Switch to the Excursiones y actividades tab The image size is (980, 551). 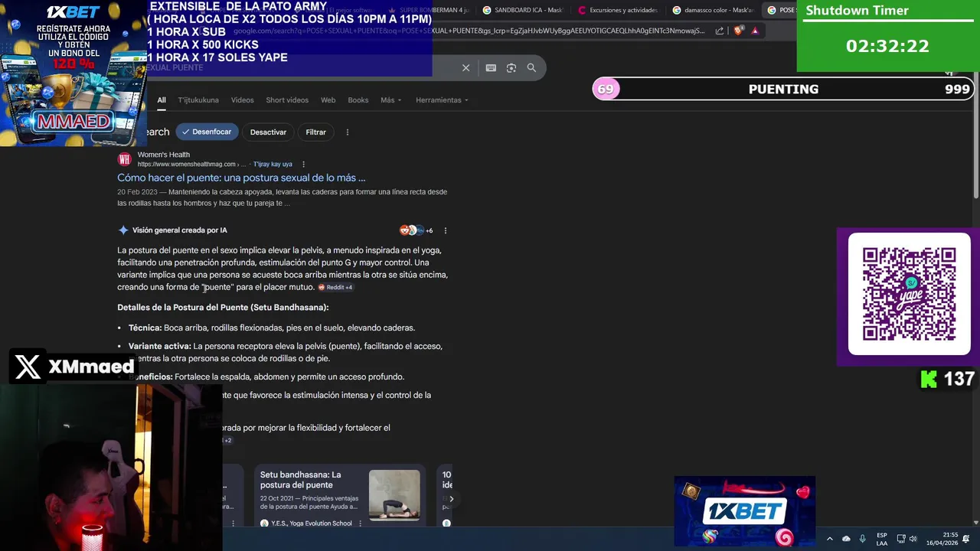click(619, 10)
